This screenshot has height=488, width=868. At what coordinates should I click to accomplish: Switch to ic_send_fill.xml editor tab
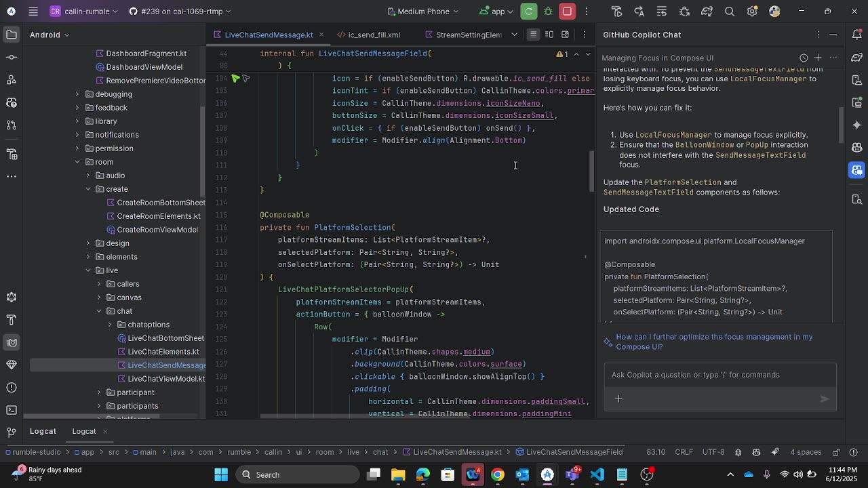[374, 35]
